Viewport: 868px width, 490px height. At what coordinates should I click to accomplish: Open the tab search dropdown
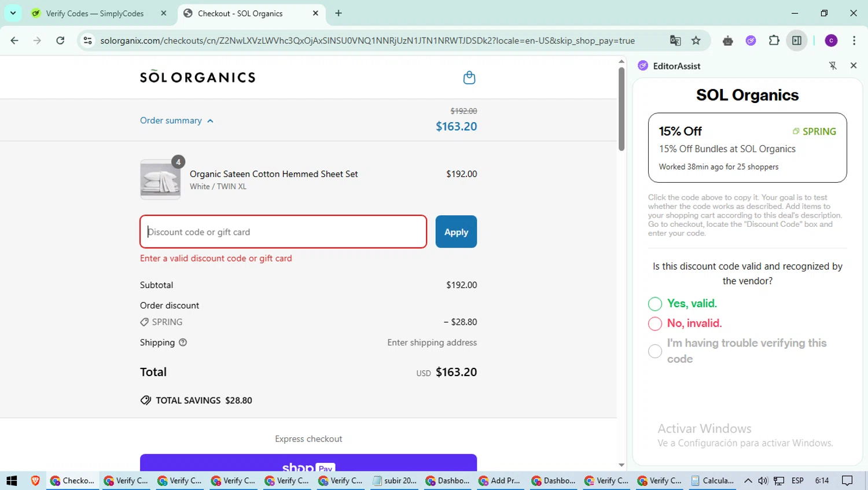click(x=13, y=13)
